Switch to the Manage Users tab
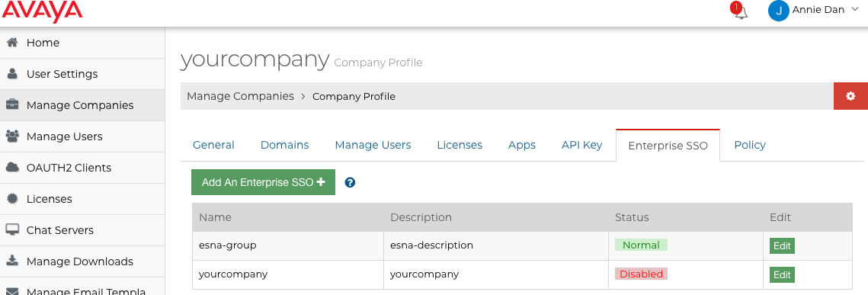 (x=373, y=145)
